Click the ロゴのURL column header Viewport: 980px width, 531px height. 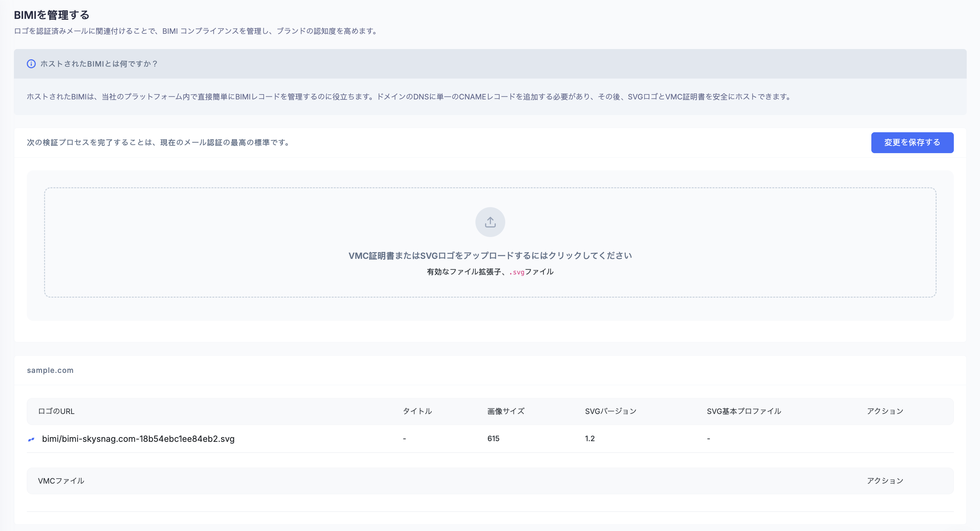56,411
